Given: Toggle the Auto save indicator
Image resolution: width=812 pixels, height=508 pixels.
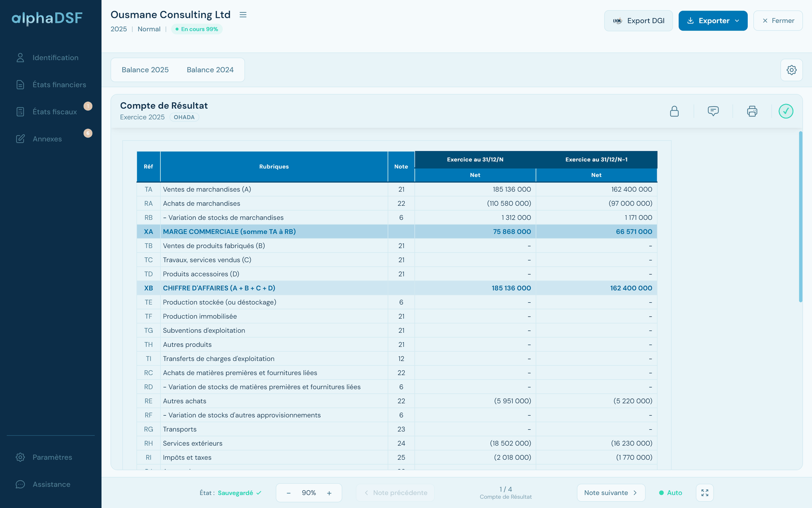Looking at the screenshot, I should [x=671, y=493].
